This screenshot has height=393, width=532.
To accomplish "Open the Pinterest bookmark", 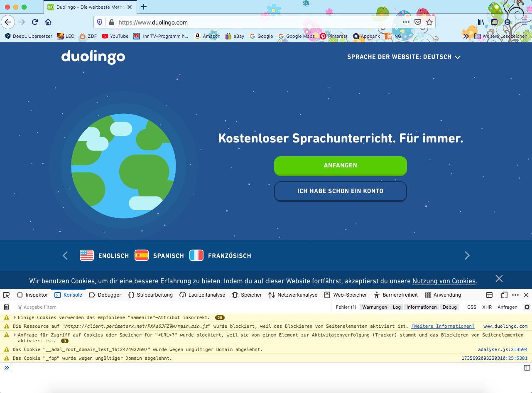I will pyautogui.click(x=333, y=36).
